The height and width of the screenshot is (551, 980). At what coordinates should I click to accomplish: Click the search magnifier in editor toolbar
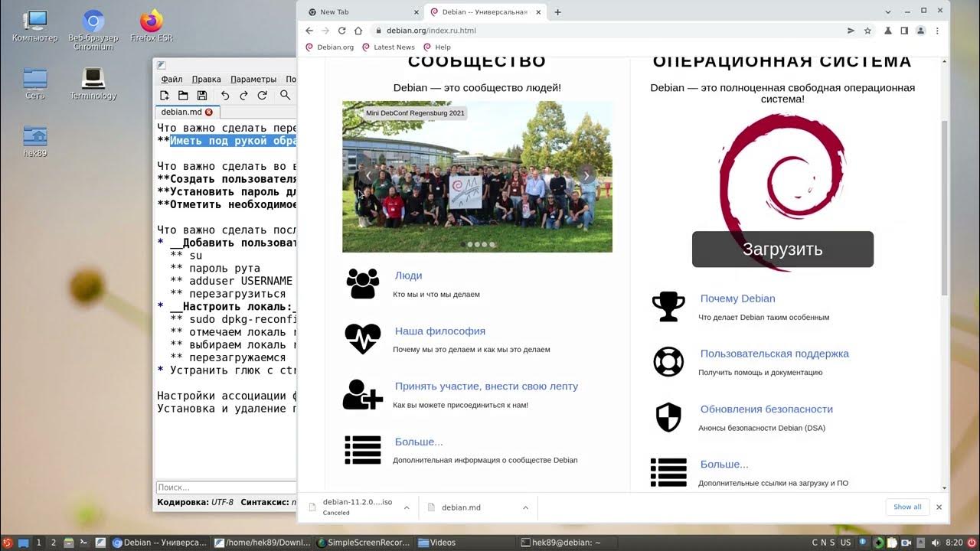point(285,96)
